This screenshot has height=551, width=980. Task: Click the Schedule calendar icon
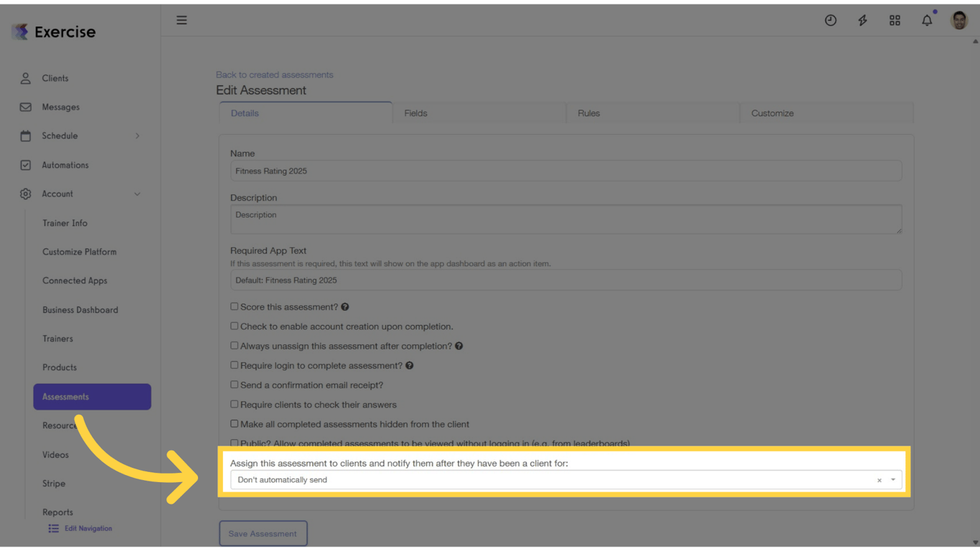click(x=25, y=136)
